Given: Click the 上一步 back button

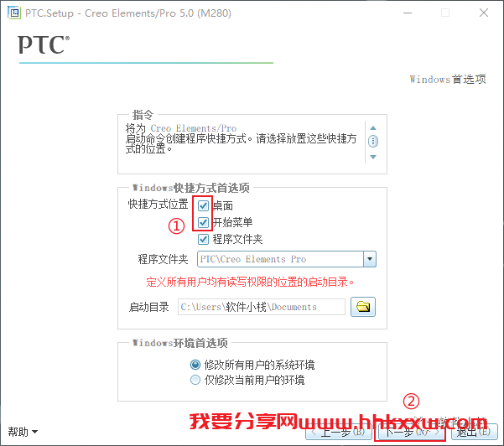Looking at the screenshot, I should (x=339, y=433).
